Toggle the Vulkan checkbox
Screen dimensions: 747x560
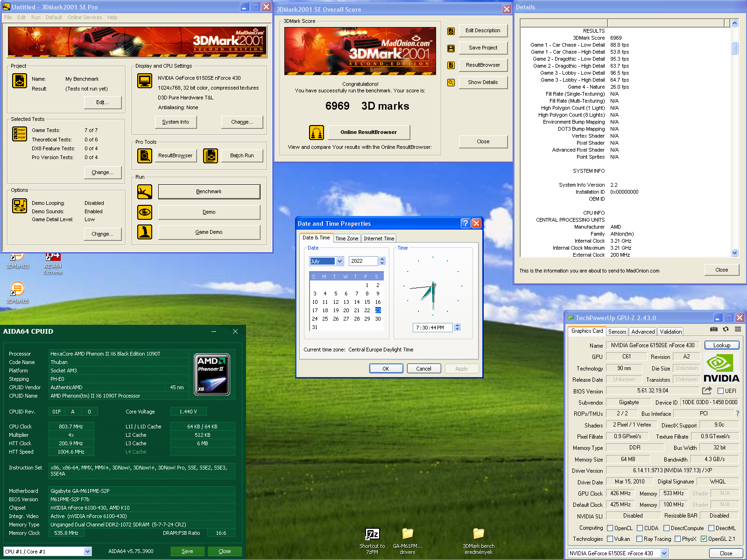[610, 539]
